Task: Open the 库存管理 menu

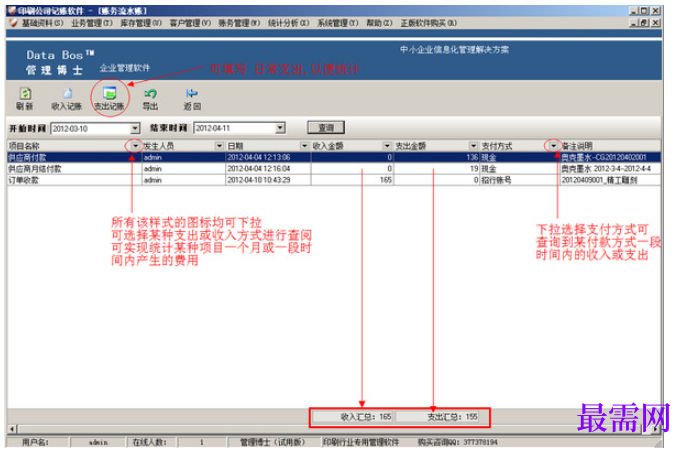Action: pyautogui.click(x=141, y=23)
